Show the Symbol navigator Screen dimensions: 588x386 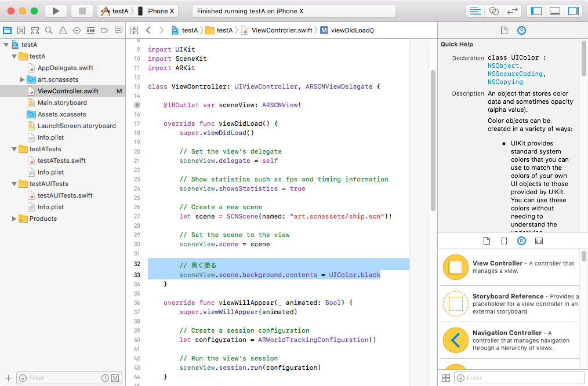(x=35, y=30)
